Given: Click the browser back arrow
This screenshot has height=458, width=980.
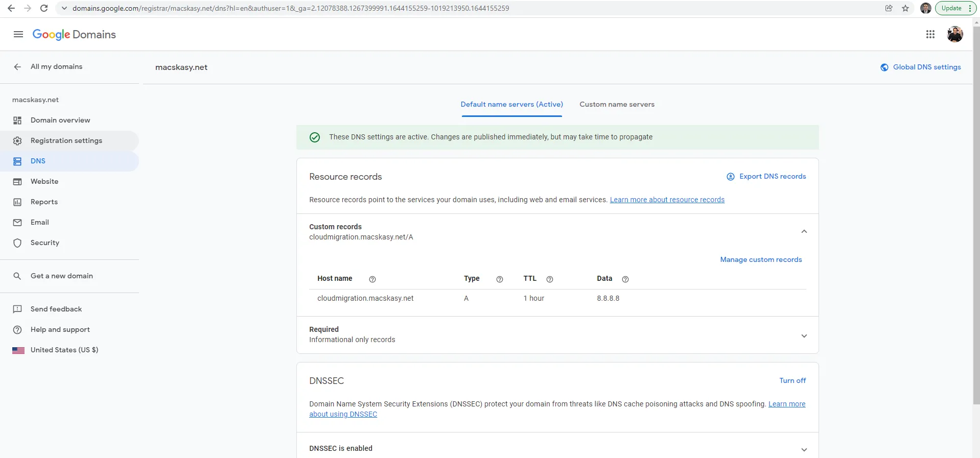Looking at the screenshot, I should [11, 8].
